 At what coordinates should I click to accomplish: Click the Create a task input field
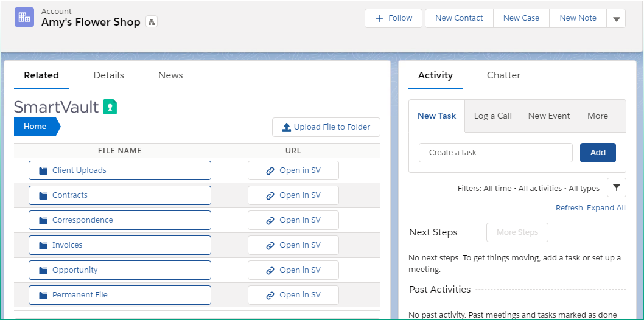coord(495,153)
